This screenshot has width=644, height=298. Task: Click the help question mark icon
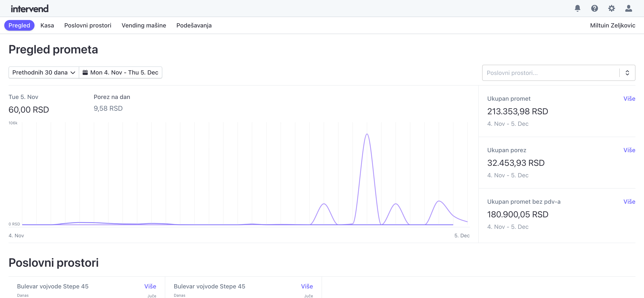(x=594, y=8)
